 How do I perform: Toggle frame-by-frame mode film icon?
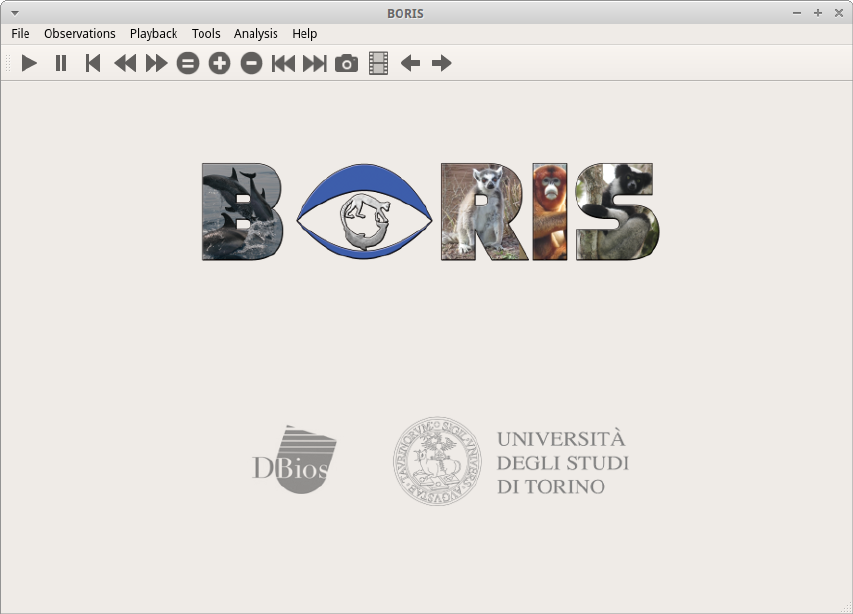[379, 63]
